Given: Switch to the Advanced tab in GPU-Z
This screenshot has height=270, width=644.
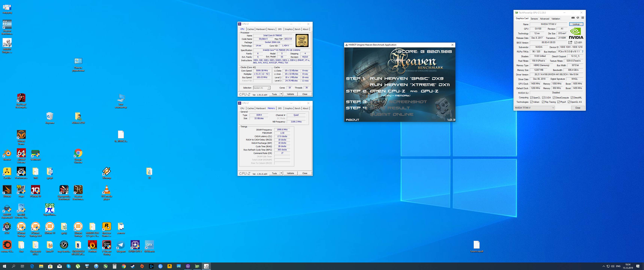Looking at the screenshot, I should coord(544,19).
